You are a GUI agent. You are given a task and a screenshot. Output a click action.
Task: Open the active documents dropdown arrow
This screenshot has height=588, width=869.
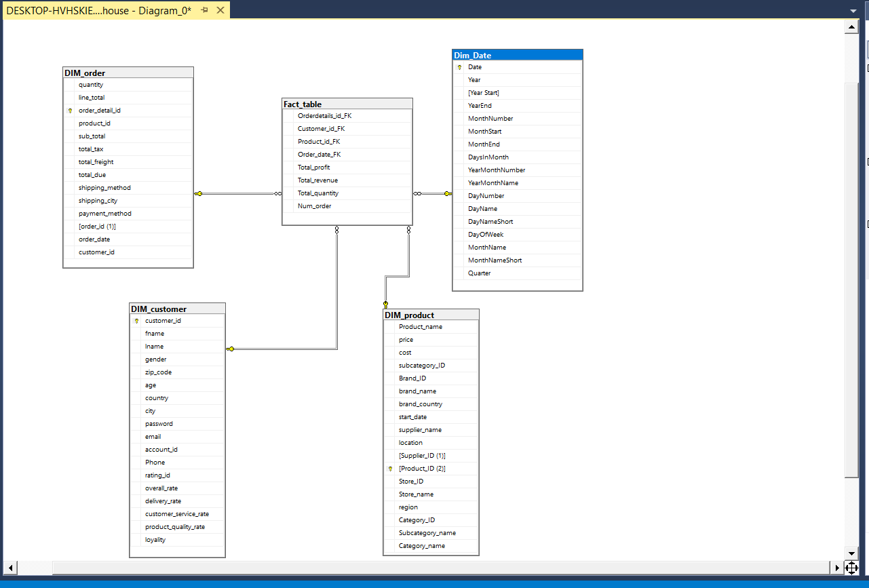pos(853,11)
